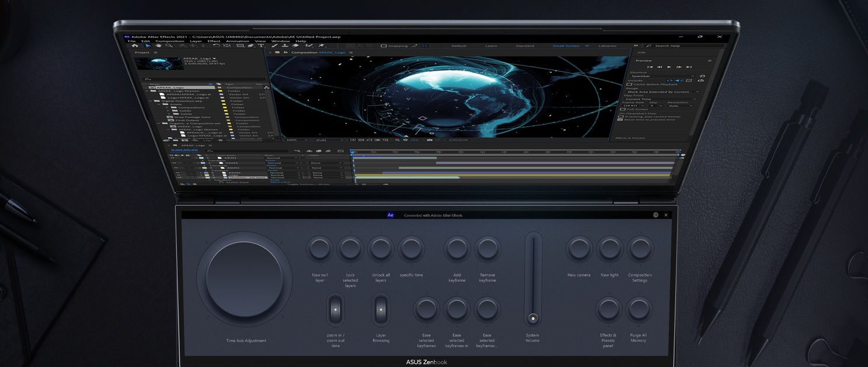Click Play in the Preview panel
The image size is (868, 367).
point(669,67)
